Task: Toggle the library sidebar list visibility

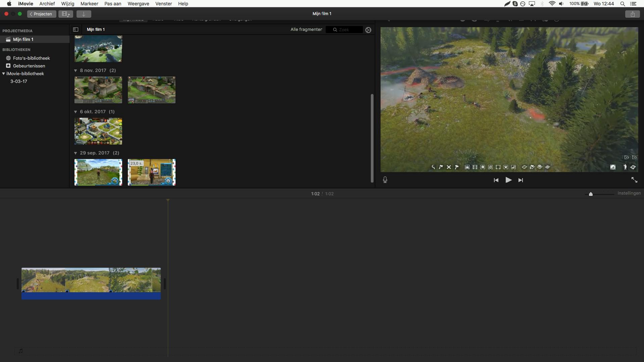Action: click(76, 30)
